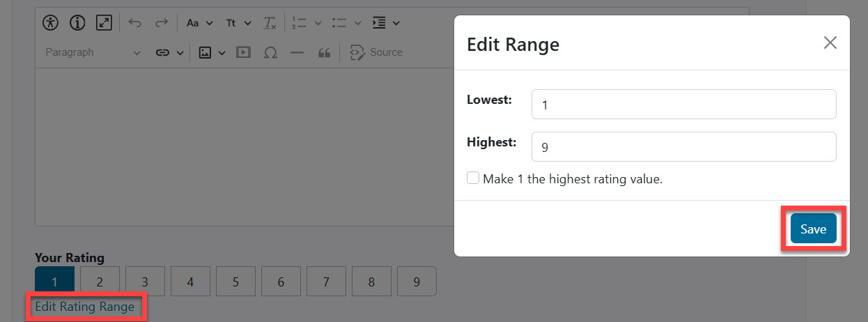
Task: Click the insert link icon
Action: (162, 52)
